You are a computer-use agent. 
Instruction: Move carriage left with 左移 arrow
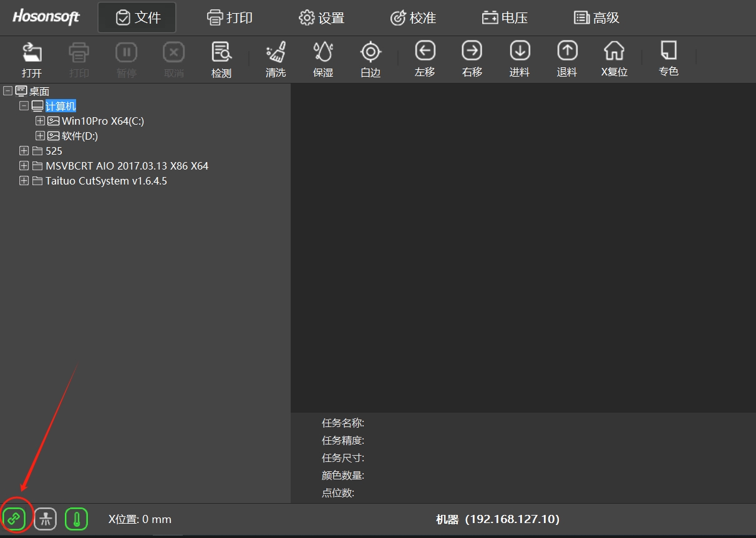425,51
